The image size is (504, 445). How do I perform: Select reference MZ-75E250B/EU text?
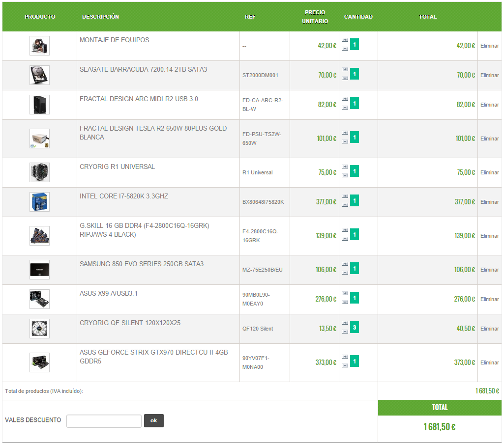(262, 270)
